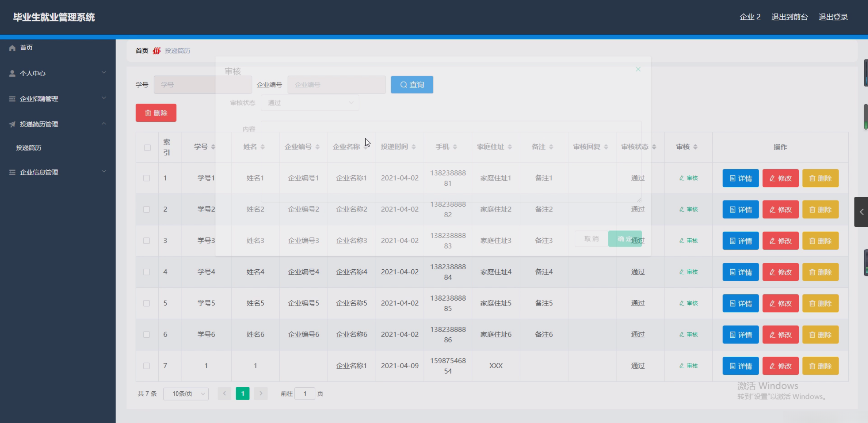Image resolution: width=868 pixels, height=423 pixels.
Task: Go to next page arrow in pagination
Action: [x=261, y=393]
